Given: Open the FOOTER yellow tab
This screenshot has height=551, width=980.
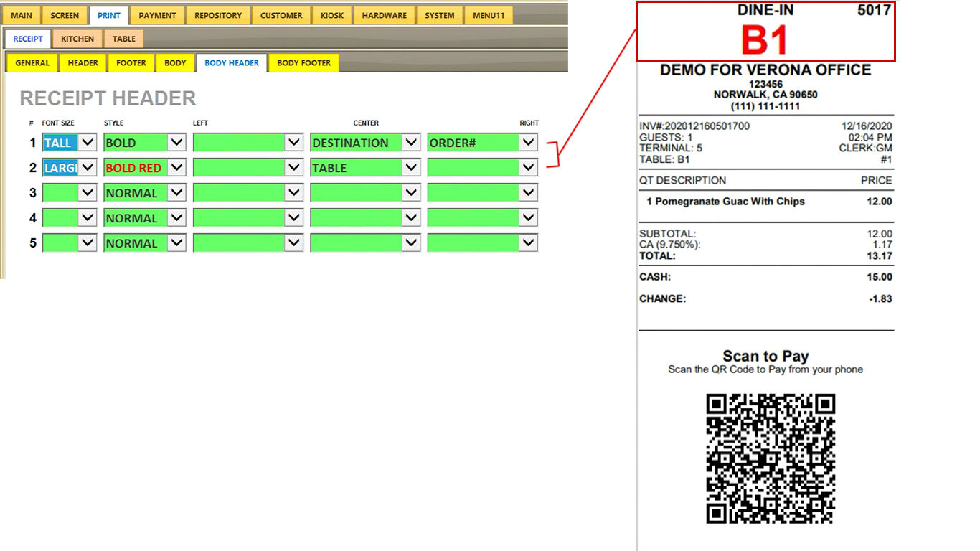Looking at the screenshot, I should point(131,63).
